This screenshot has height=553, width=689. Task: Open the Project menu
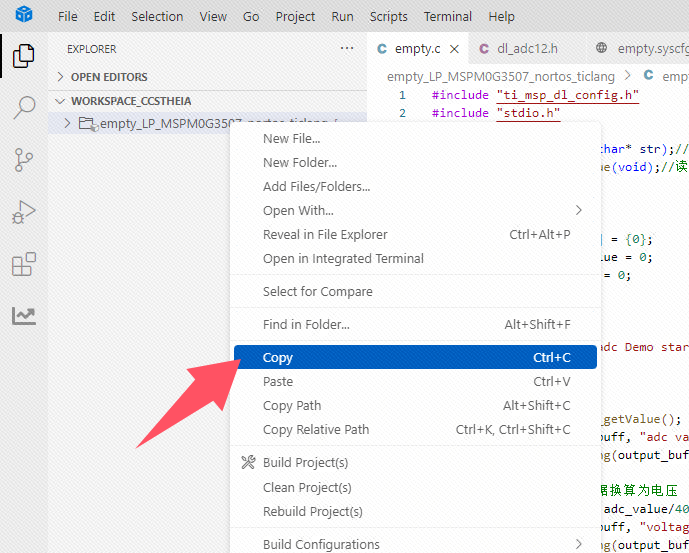295,16
